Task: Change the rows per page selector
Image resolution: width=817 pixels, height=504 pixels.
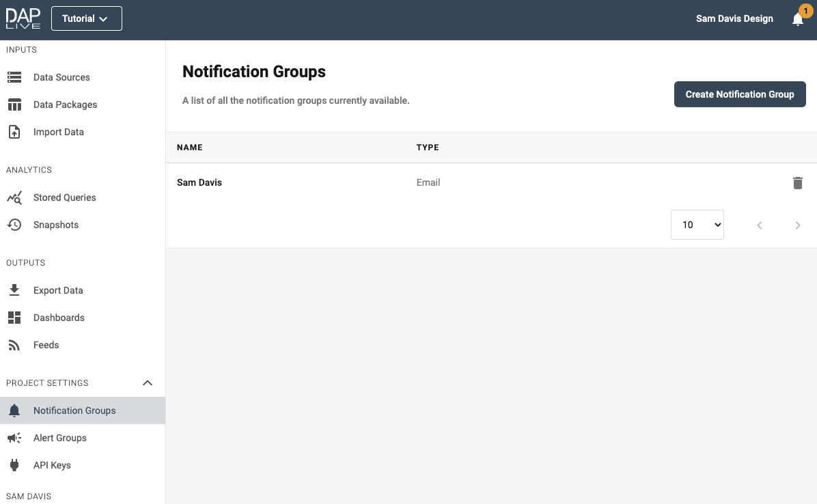Action: (x=697, y=225)
